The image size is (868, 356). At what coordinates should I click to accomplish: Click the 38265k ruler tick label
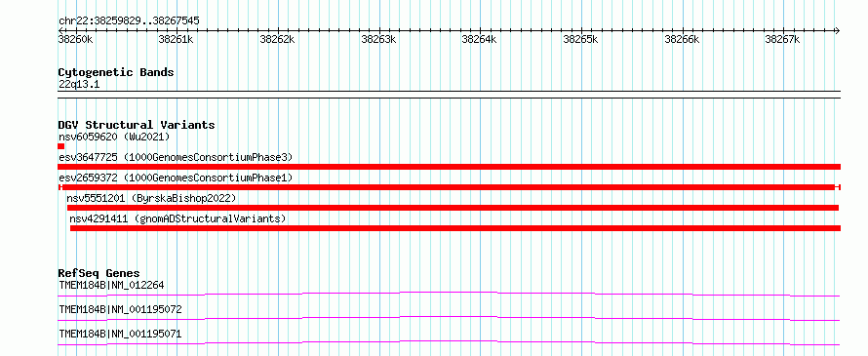[x=580, y=39]
